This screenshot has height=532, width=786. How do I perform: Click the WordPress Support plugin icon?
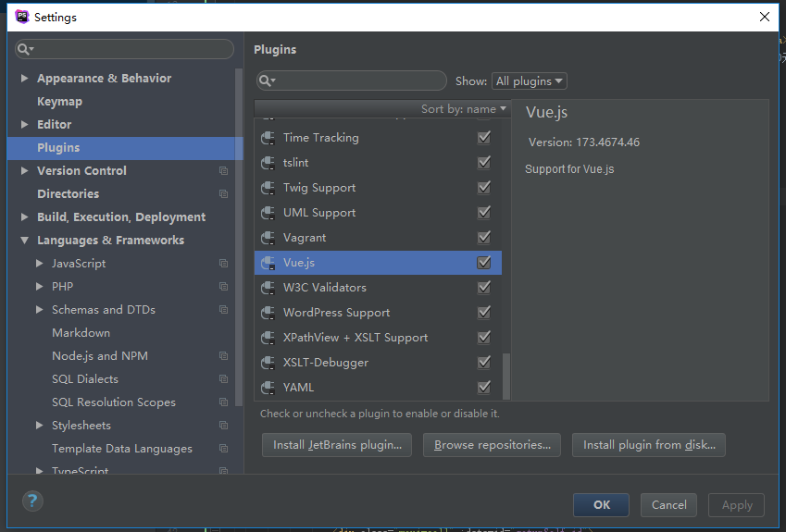268,313
